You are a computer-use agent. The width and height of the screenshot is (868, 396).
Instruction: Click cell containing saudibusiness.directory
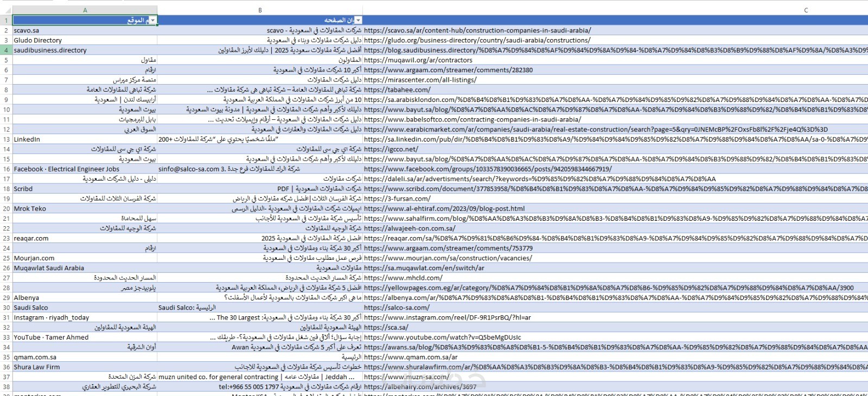point(85,50)
